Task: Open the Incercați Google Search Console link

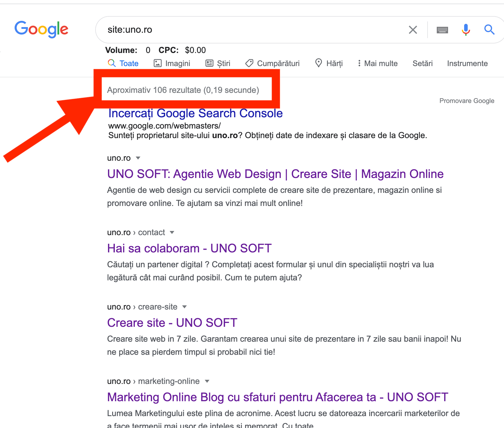Action: pyautogui.click(x=195, y=113)
